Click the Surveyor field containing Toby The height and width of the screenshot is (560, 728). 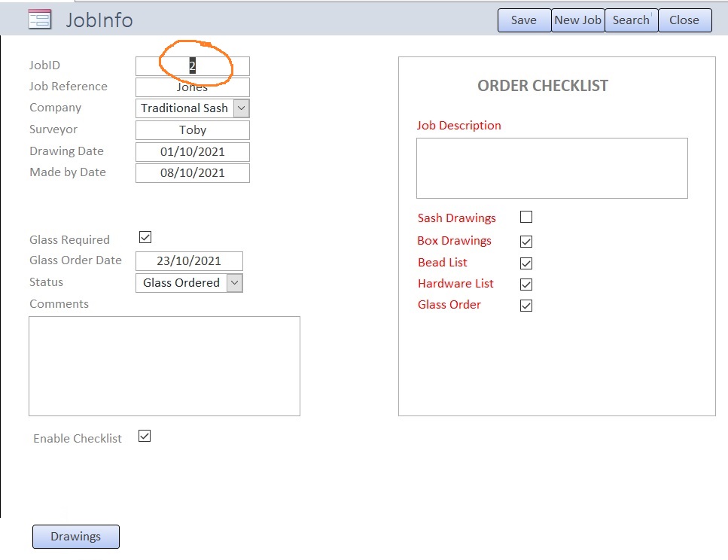pyautogui.click(x=193, y=130)
